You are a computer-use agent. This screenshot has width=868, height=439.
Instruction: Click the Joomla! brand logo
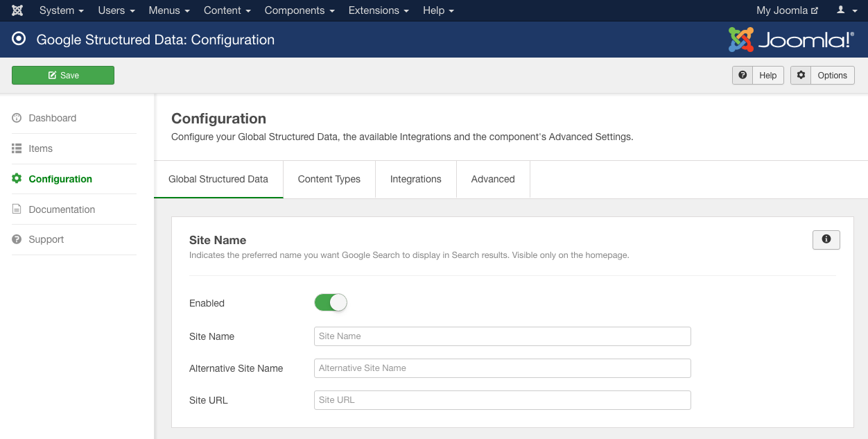(x=791, y=40)
